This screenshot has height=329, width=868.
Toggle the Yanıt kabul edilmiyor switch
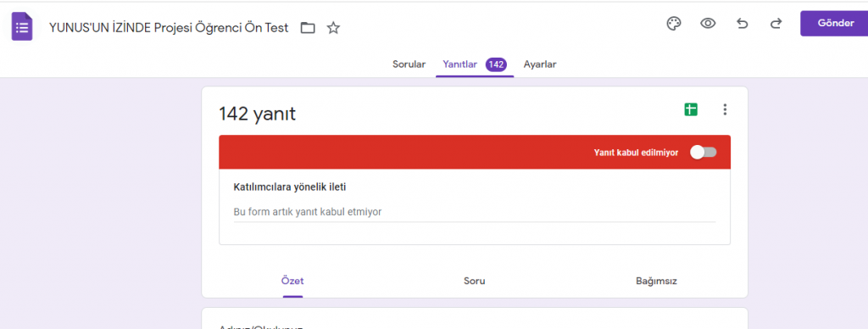(703, 153)
